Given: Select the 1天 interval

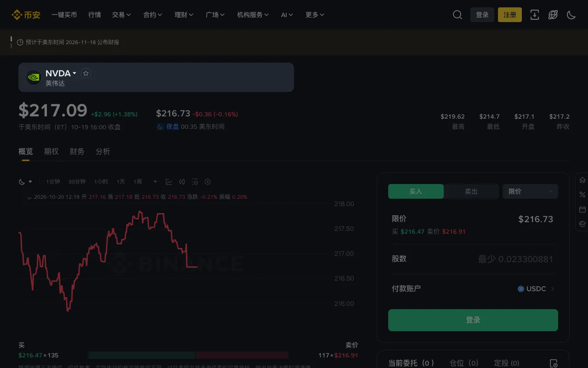Looking at the screenshot, I should [121, 182].
